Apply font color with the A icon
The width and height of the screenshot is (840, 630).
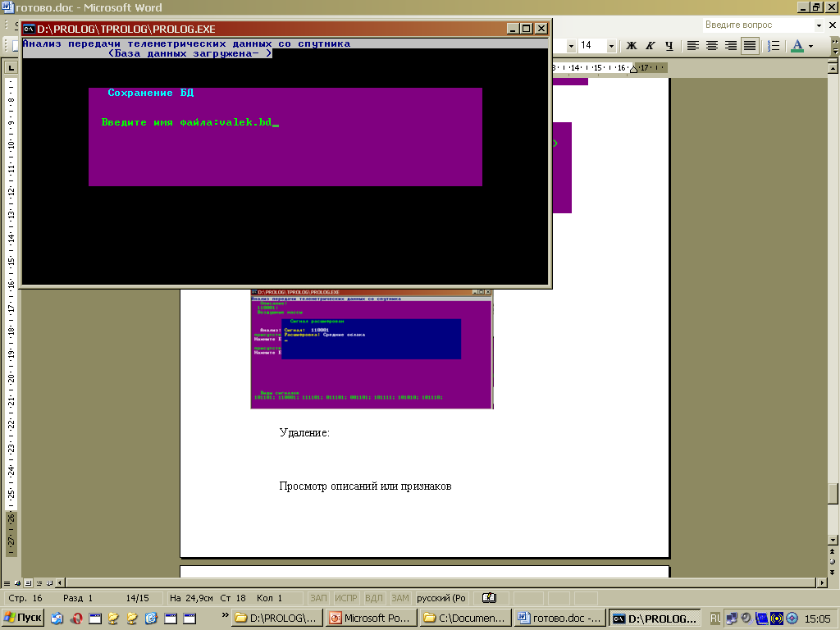coord(797,46)
